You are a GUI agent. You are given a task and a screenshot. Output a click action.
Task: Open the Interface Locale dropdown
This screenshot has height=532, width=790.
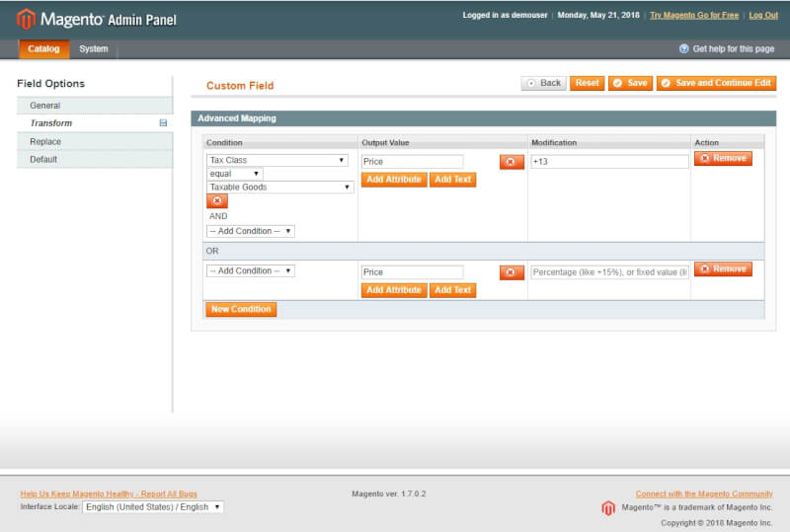pos(153,506)
